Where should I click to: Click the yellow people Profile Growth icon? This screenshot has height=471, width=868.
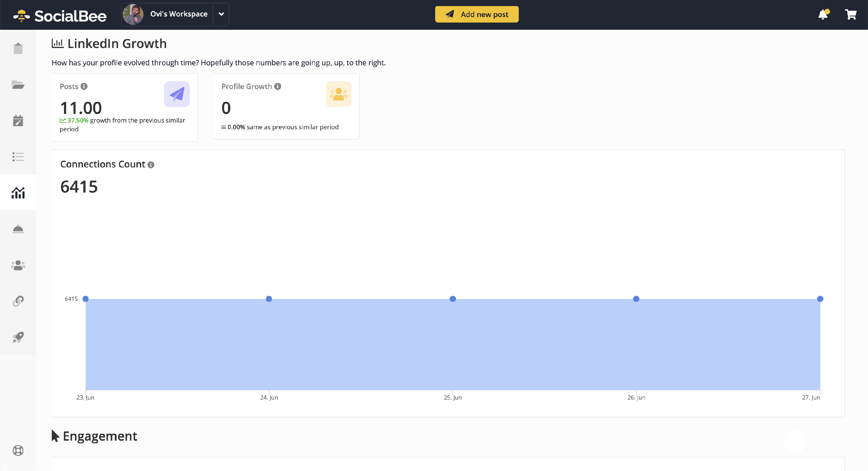pos(338,94)
